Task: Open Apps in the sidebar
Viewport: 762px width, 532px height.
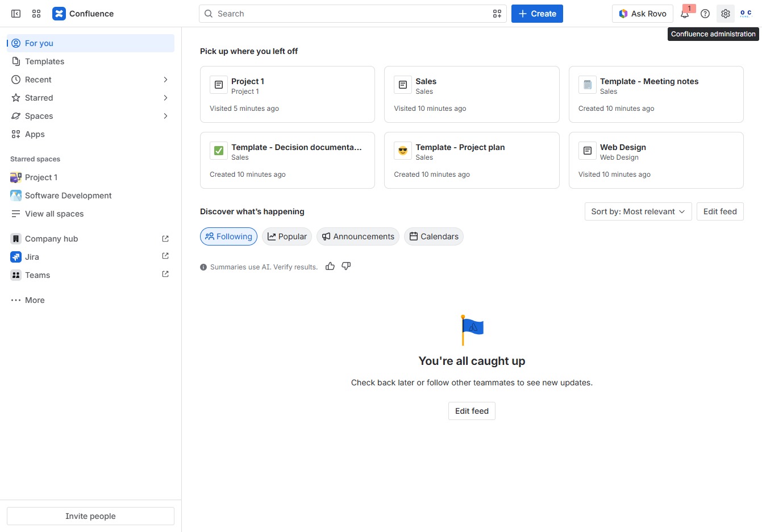Action: [90, 134]
